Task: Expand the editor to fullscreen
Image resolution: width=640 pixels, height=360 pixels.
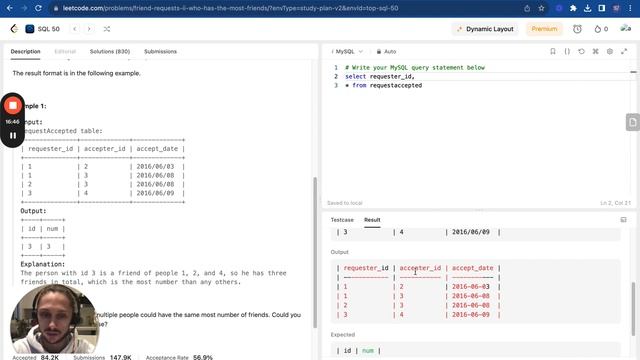Action: (624, 51)
